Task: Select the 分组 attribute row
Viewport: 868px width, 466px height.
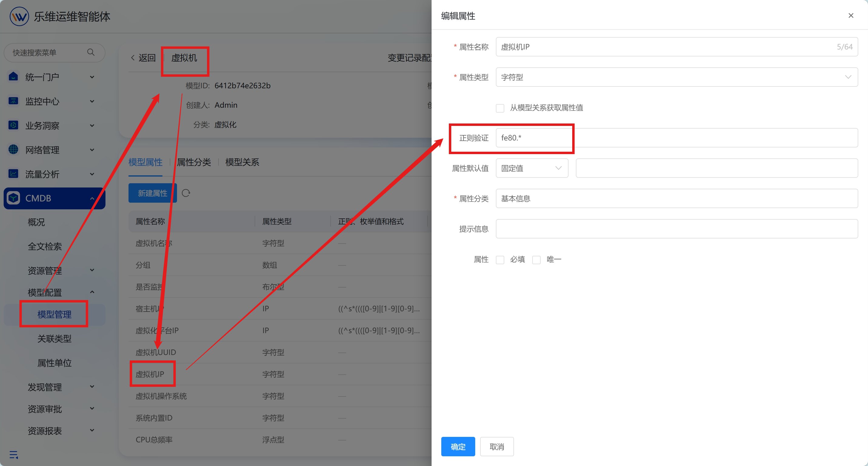Action: [x=280, y=265]
